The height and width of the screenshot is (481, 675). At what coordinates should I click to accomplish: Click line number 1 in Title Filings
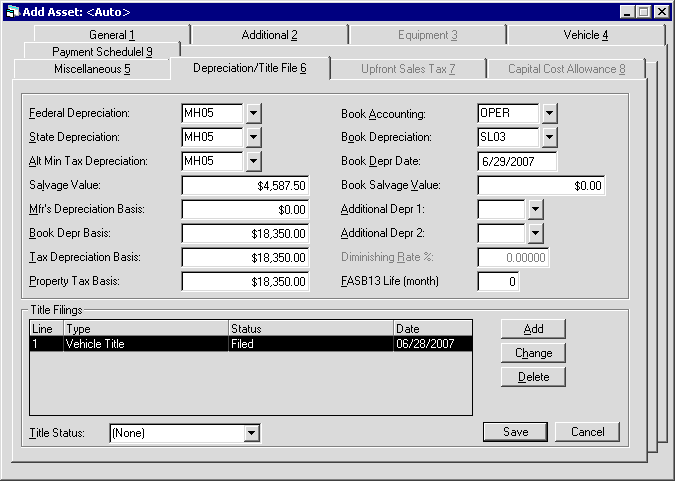coord(47,344)
